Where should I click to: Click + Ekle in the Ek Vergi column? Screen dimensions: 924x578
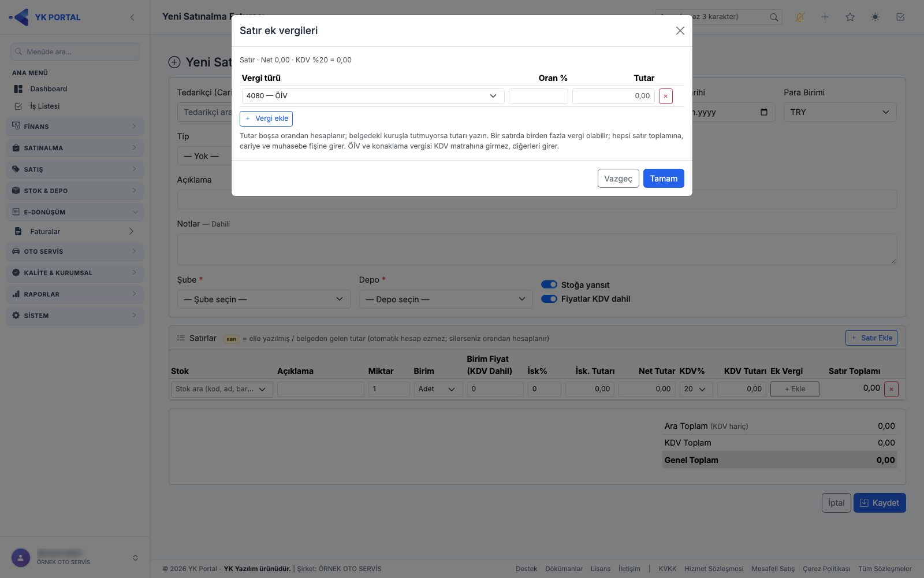[x=795, y=389]
